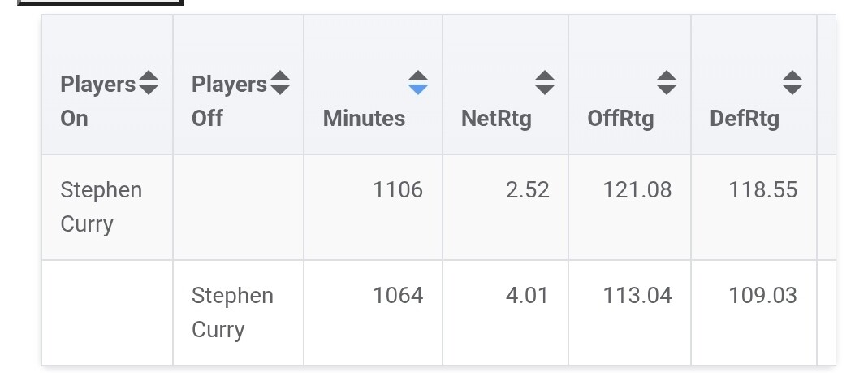Select the DefRtg column header label

click(x=745, y=119)
